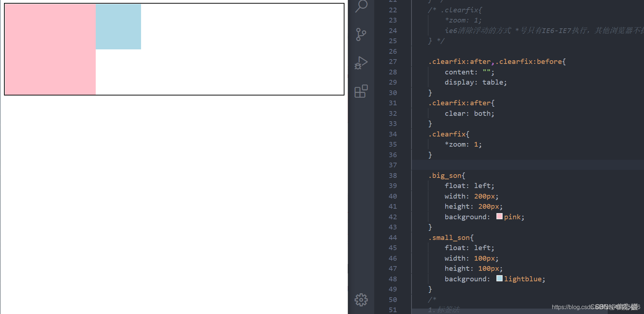Click line number 44 in the gutter

[x=393, y=238]
